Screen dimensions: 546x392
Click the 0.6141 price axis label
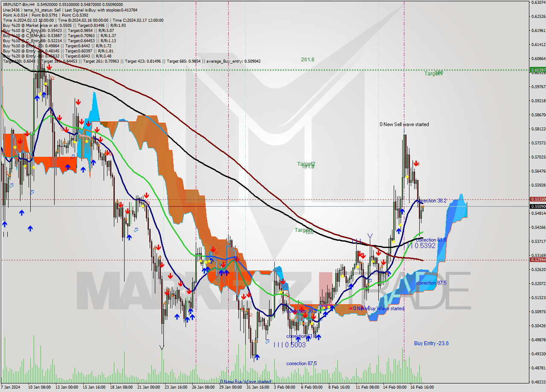[x=538, y=45]
